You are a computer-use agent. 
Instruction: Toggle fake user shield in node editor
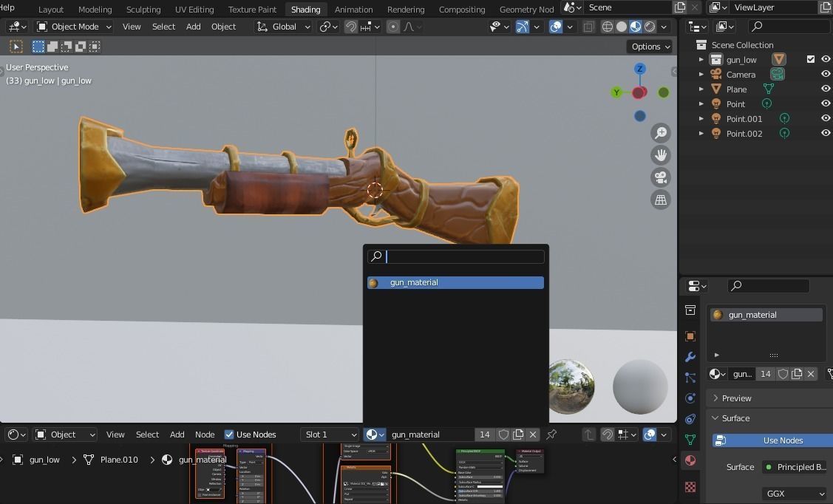503,435
